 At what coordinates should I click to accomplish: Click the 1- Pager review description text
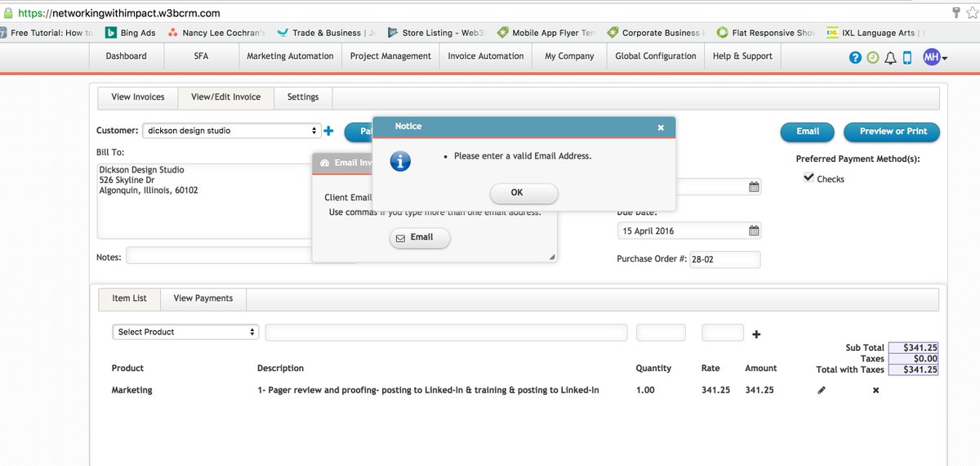coord(428,391)
